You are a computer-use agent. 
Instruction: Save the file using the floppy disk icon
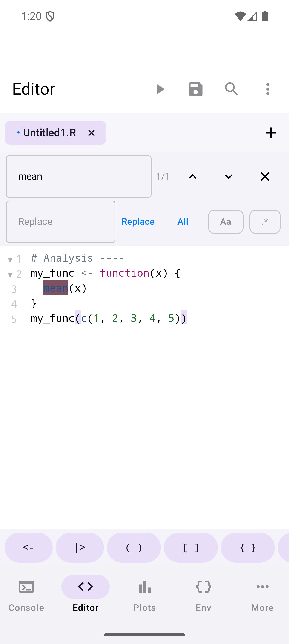(196, 89)
